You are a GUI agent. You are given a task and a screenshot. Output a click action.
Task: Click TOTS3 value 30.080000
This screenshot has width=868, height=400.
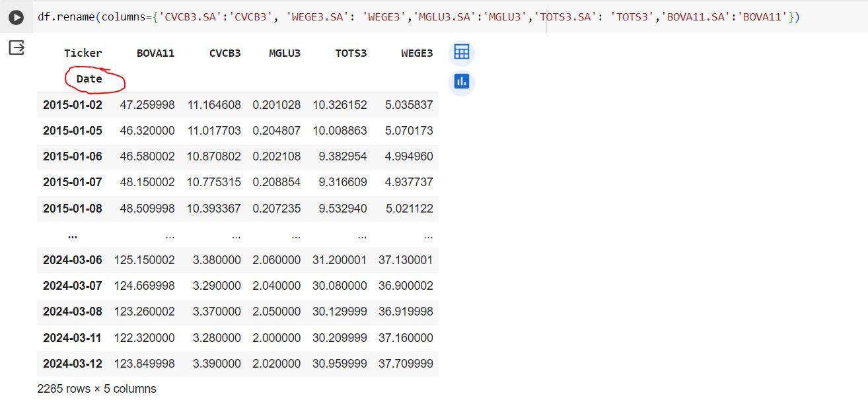click(x=340, y=286)
